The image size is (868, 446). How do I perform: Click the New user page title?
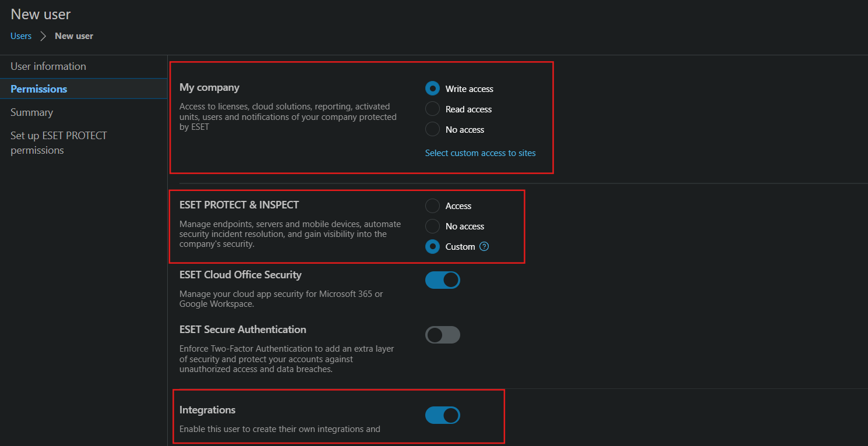41,14
